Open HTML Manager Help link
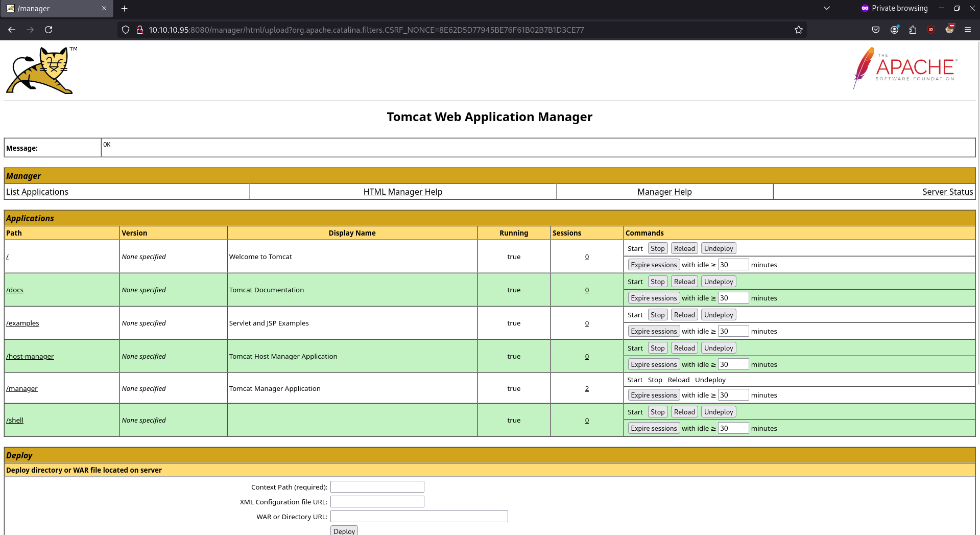Viewport: 980px width, 535px height. (x=403, y=192)
